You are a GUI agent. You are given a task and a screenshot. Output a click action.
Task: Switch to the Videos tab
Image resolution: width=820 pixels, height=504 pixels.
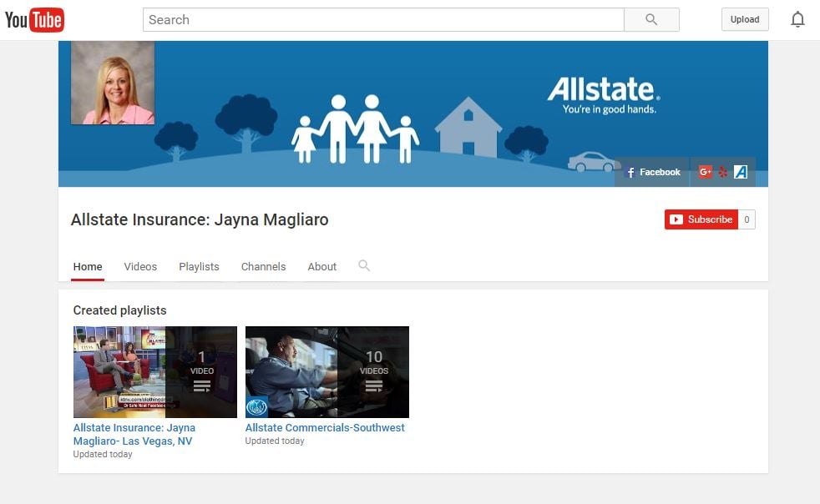tap(140, 267)
